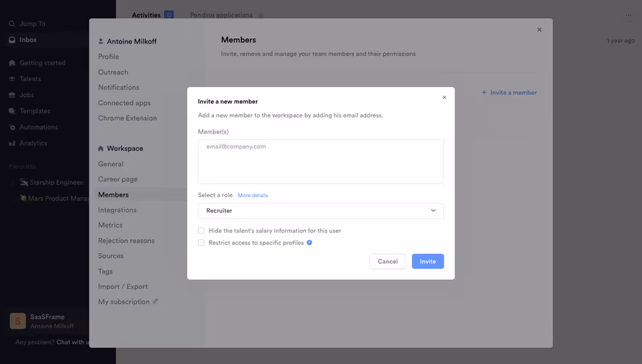Open Connected apps settings
The image size is (642, 364).
(x=125, y=103)
